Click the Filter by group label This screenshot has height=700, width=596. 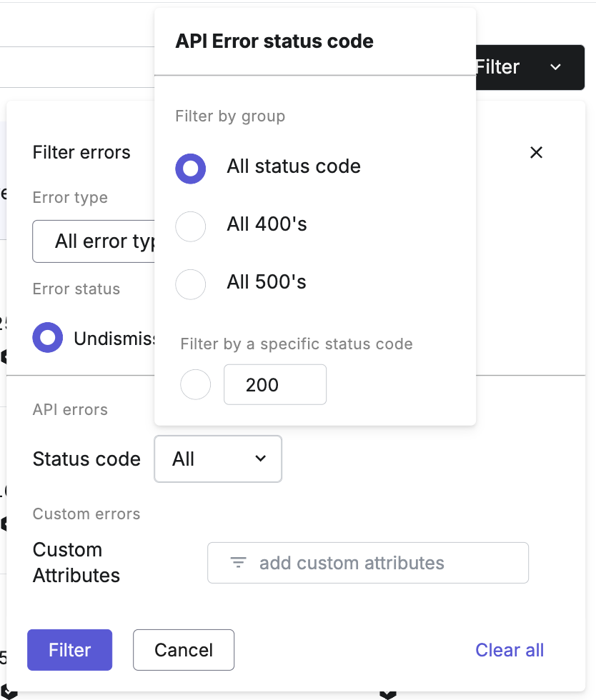click(230, 116)
